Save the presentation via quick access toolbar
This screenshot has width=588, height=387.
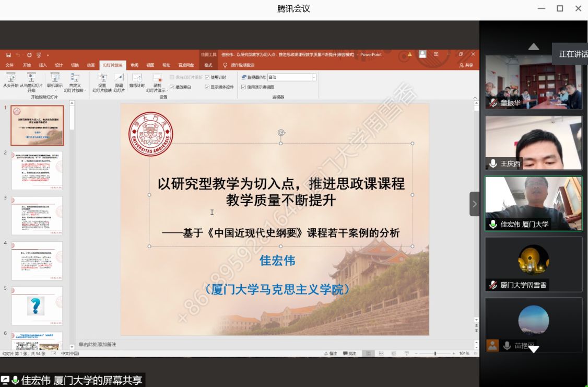point(8,55)
